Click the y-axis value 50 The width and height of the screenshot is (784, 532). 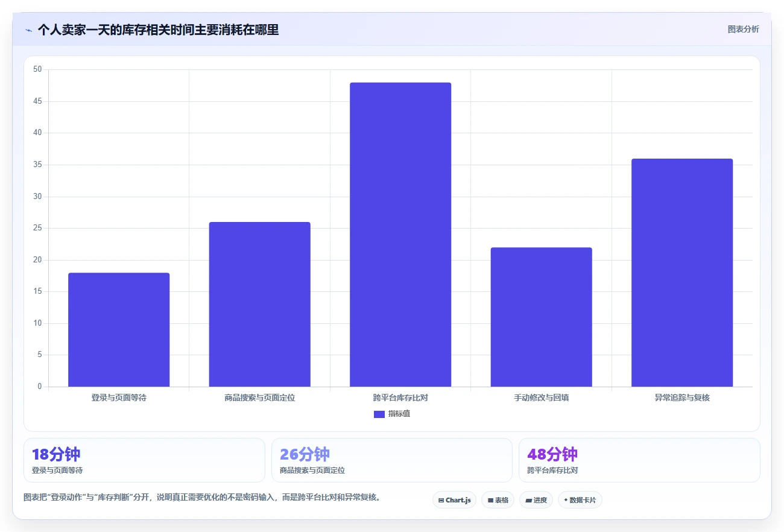tap(37, 69)
